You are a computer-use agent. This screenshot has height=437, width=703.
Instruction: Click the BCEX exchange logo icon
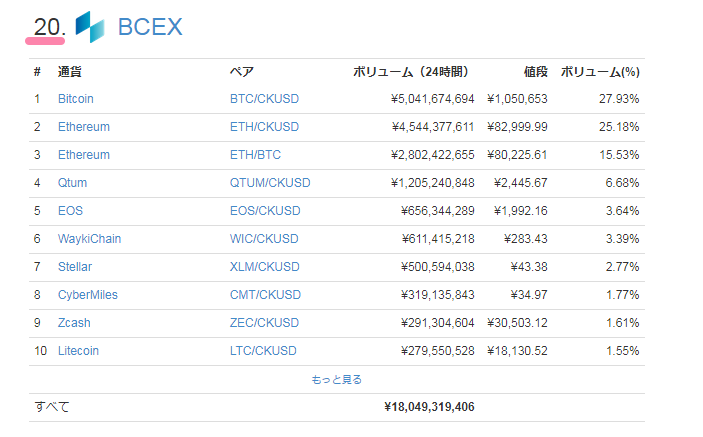click(90, 27)
